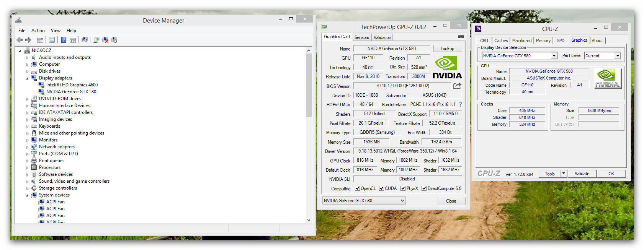Screen dimensions: 644x250
Task: Switch to Sensors tab in GPU-Z
Action: click(361, 37)
